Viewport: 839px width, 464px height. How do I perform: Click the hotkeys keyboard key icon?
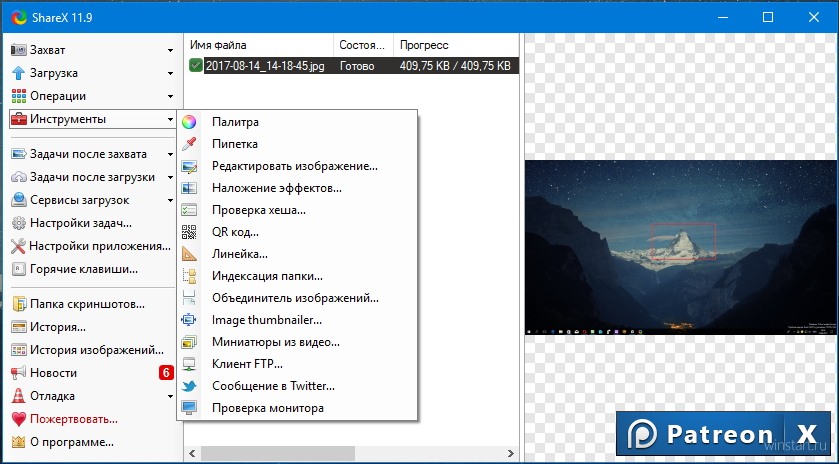[x=19, y=269]
